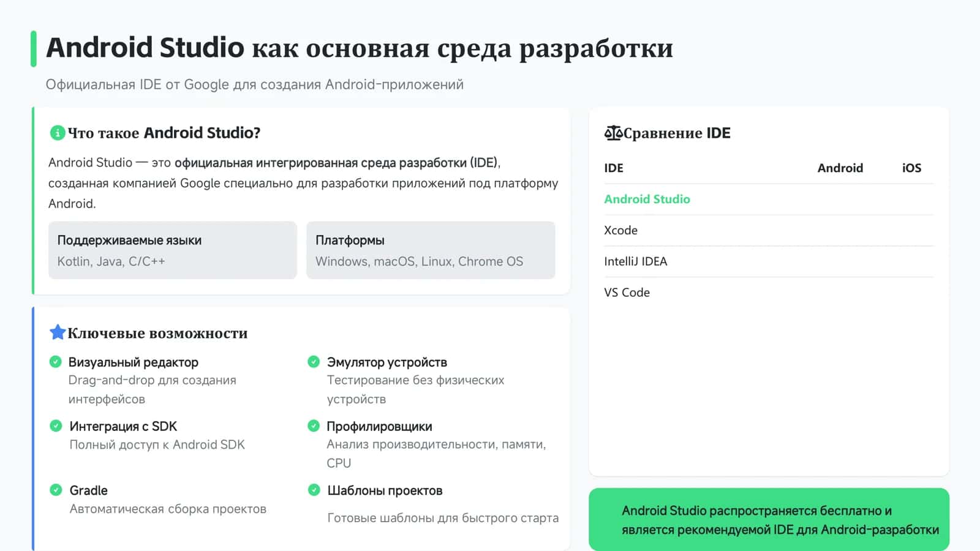Image resolution: width=980 pixels, height=551 pixels.
Task: Select the 'Xcode' table row
Action: pos(769,230)
